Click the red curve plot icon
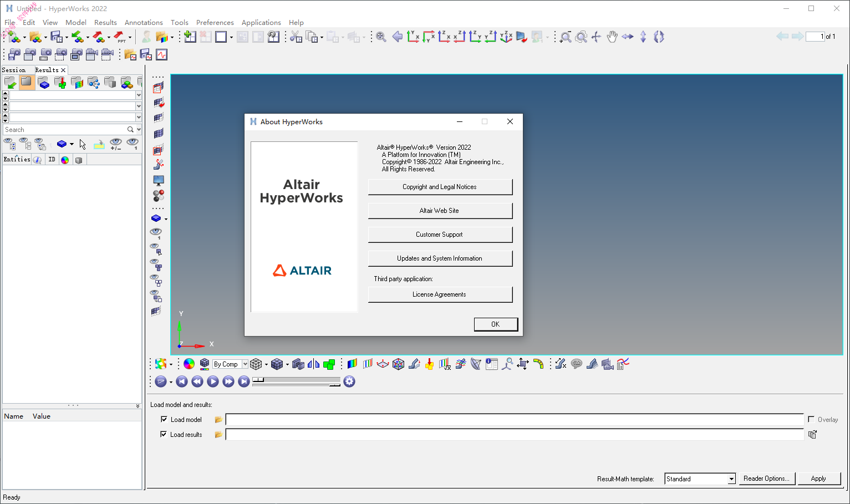Screen dimensions: 850x504 161,54
